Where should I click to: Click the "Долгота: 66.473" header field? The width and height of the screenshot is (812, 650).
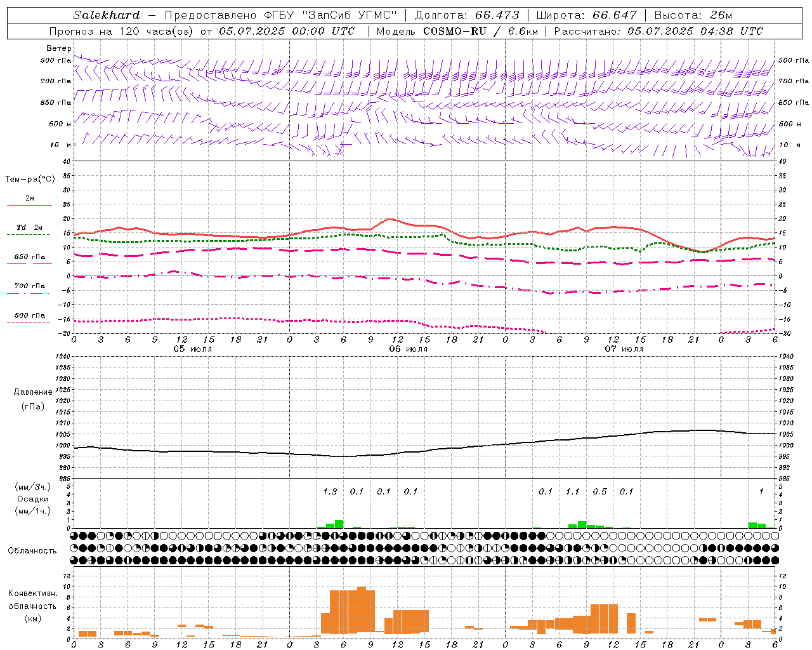coord(467,15)
